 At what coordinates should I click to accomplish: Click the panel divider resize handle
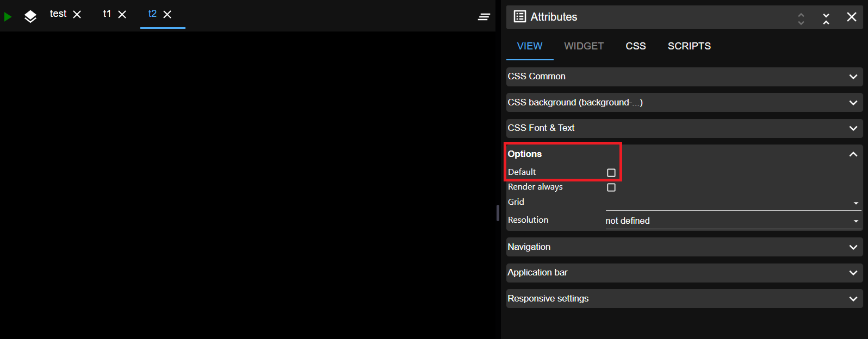pyautogui.click(x=498, y=213)
